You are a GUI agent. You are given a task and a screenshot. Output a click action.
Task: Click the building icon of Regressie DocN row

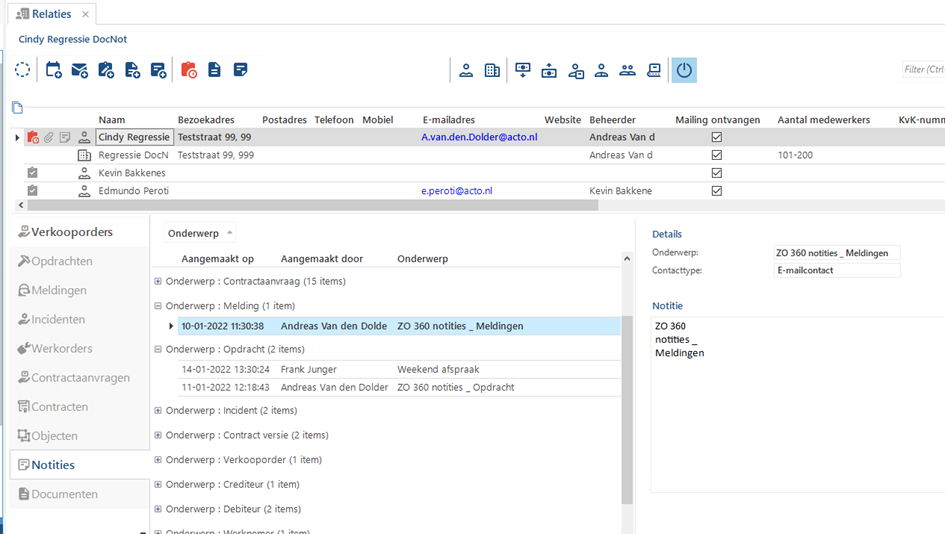[84, 155]
